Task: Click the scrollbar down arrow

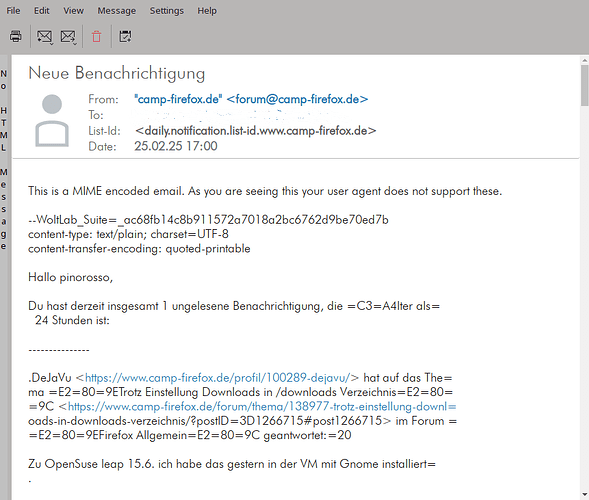Action: tap(584, 494)
